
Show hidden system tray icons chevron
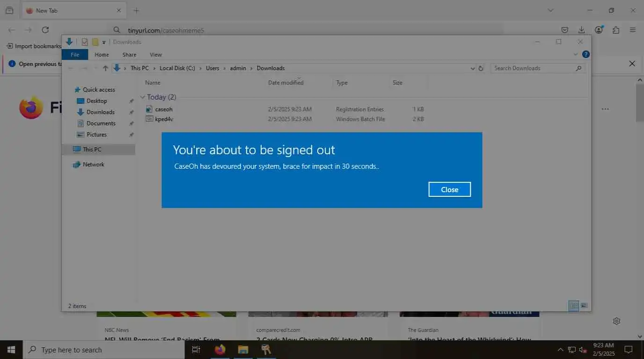560,350
